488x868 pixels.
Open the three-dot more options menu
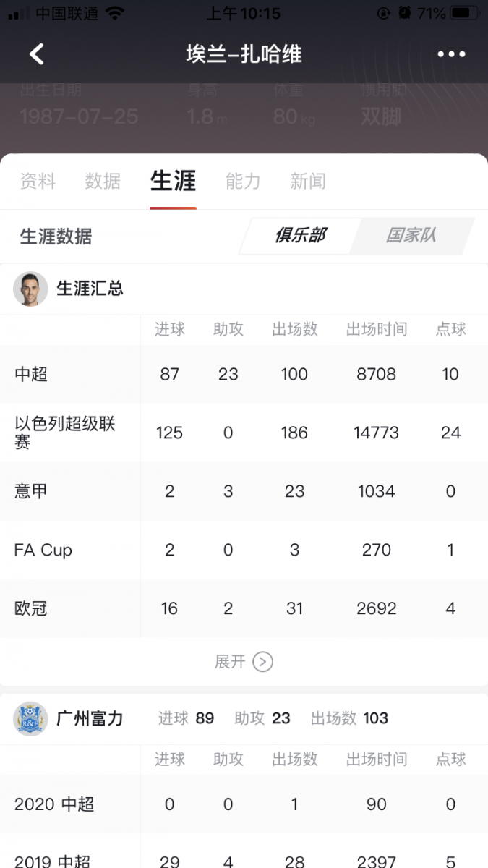[x=451, y=54]
